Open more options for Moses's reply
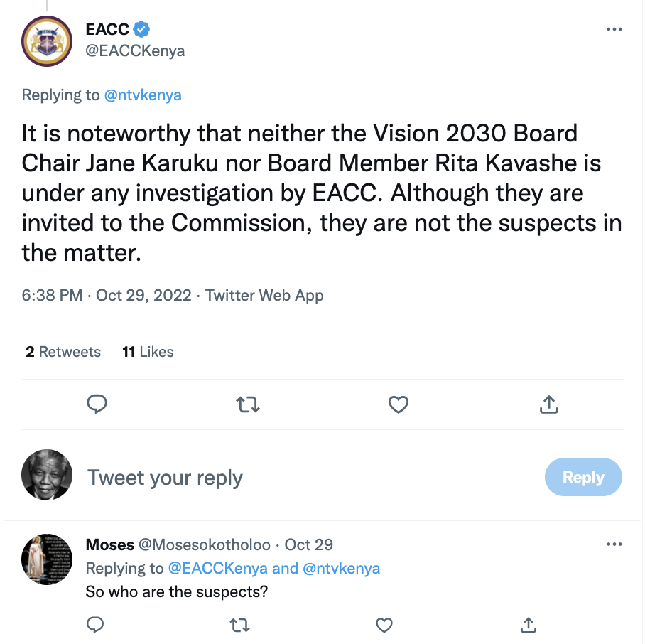 pyautogui.click(x=614, y=544)
